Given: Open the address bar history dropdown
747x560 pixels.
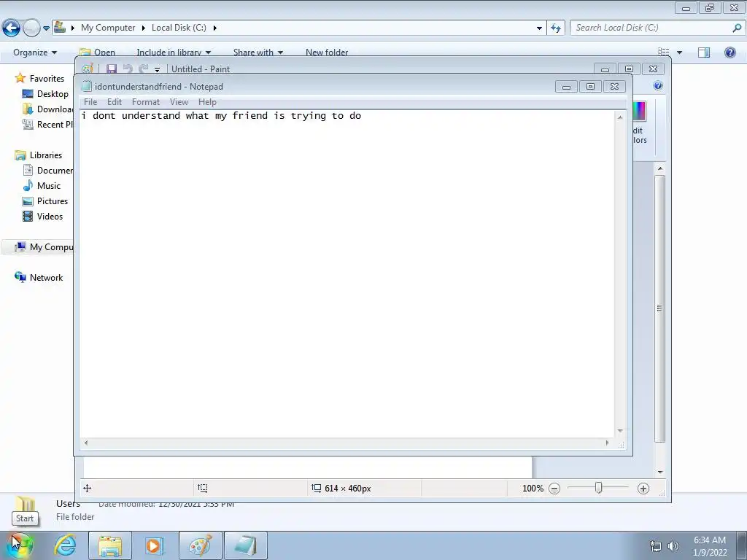Looking at the screenshot, I should pyautogui.click(x=539, y=28).
